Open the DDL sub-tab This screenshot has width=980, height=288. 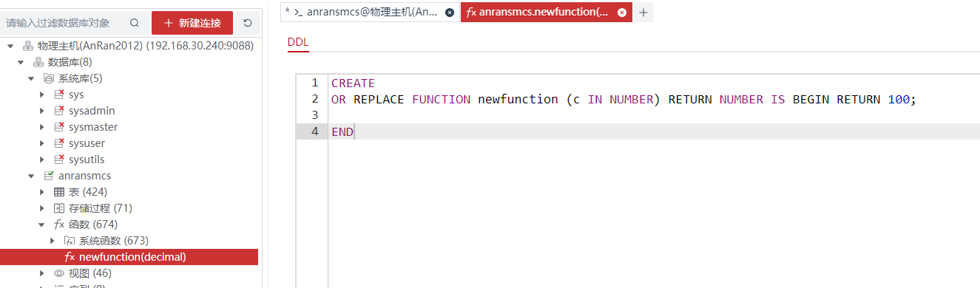tap(298, 42)
